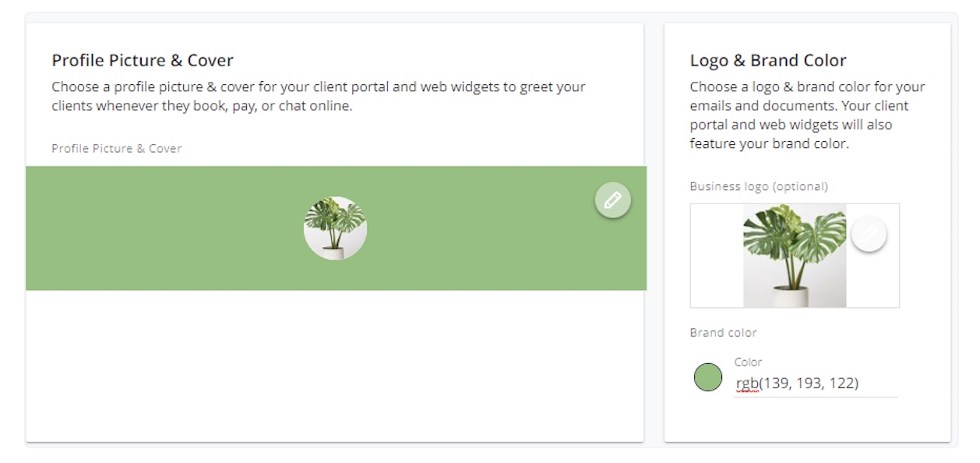Click the pencil edit icon on the cover banner
980x463 pixels.
613,200
